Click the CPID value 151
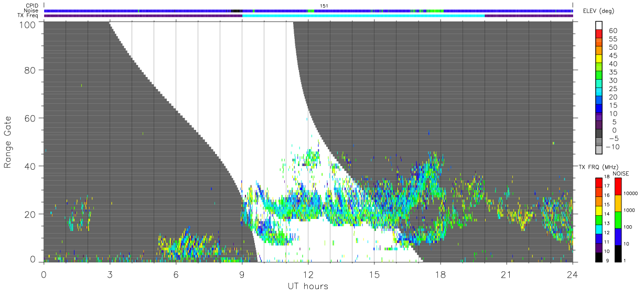 coord(324,6)
